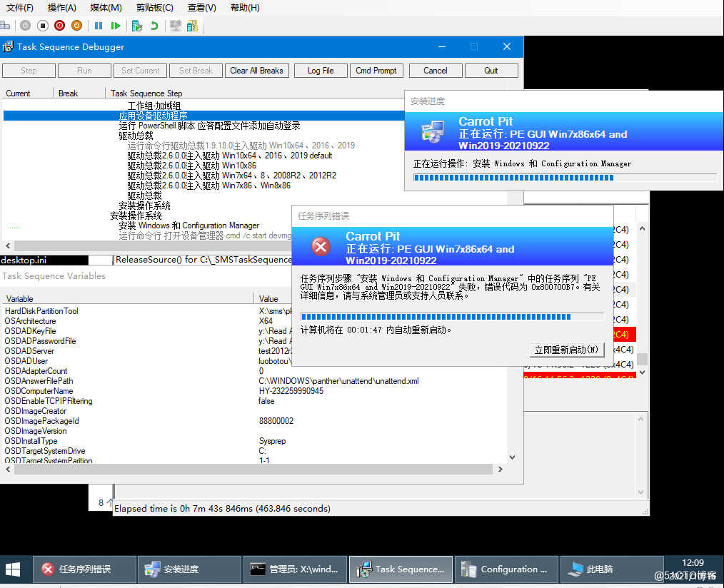Click the green Revert arrow icon
This screenshot has width=724, height=588.
pos(154,26)
